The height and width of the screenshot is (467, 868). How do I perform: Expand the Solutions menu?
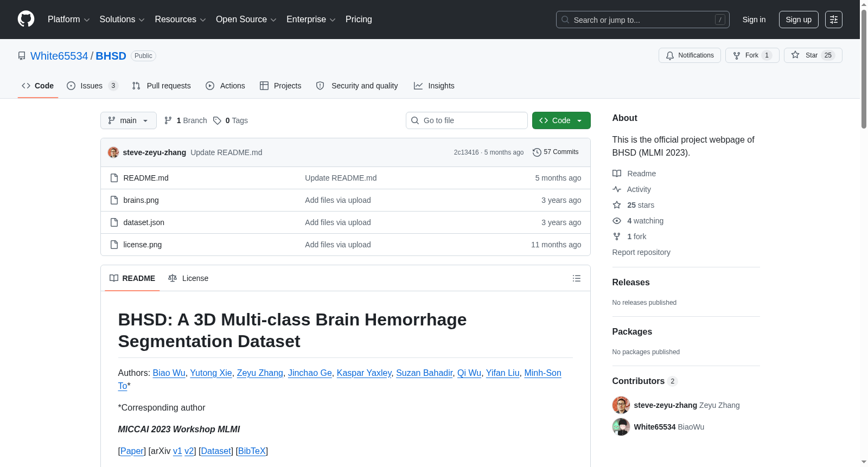tap(122, 20)
